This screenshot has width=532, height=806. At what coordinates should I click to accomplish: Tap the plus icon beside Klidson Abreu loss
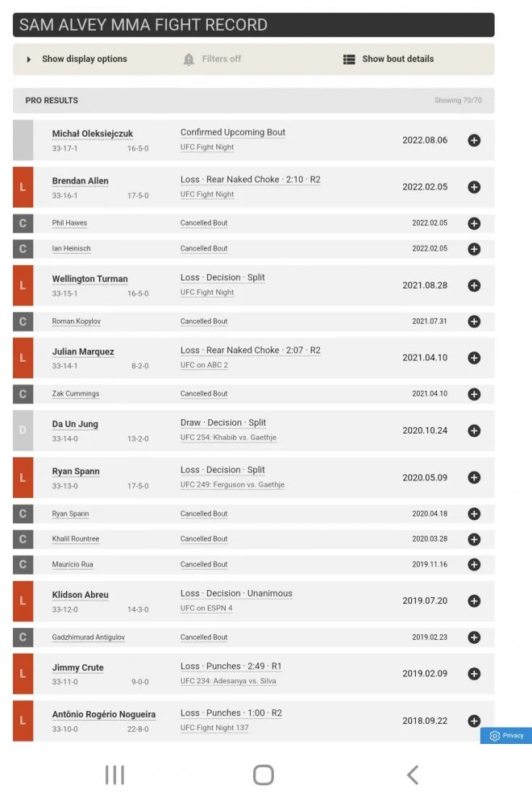[474, 600]
